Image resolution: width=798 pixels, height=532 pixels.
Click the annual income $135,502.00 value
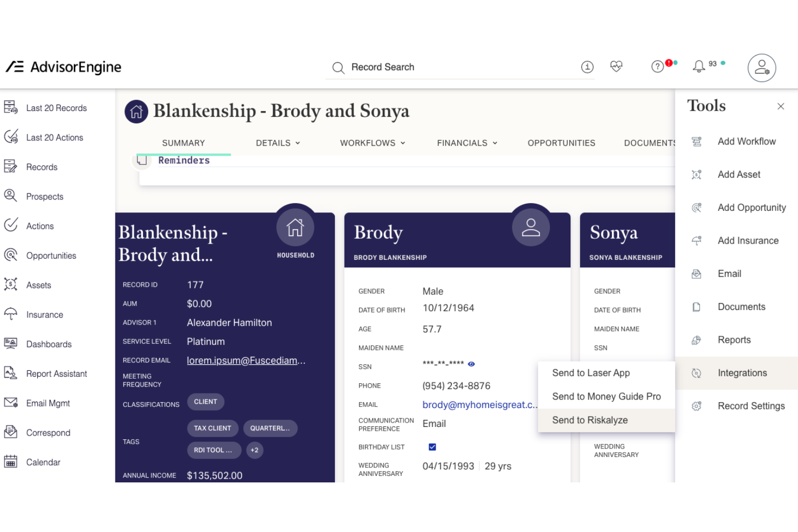click(215, 475)
